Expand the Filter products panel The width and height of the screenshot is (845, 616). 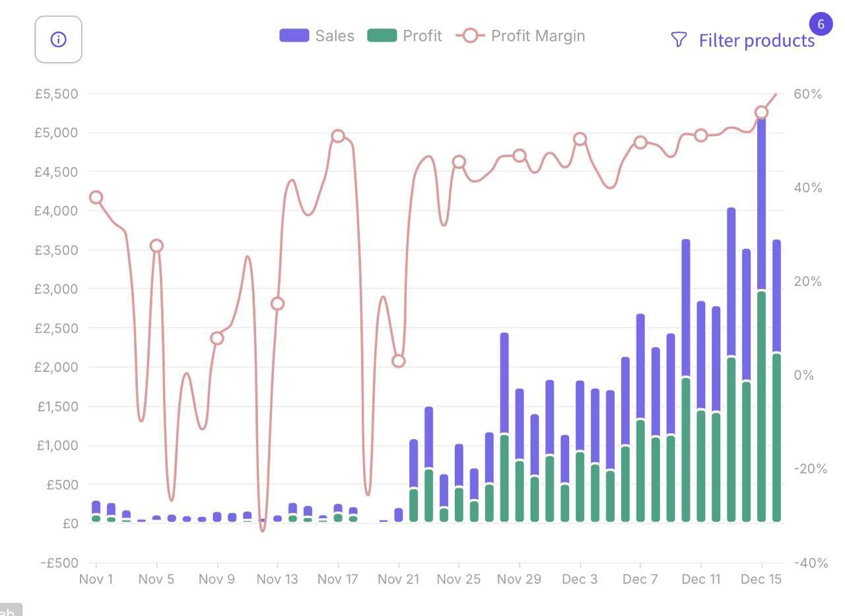tap(757, 40)
